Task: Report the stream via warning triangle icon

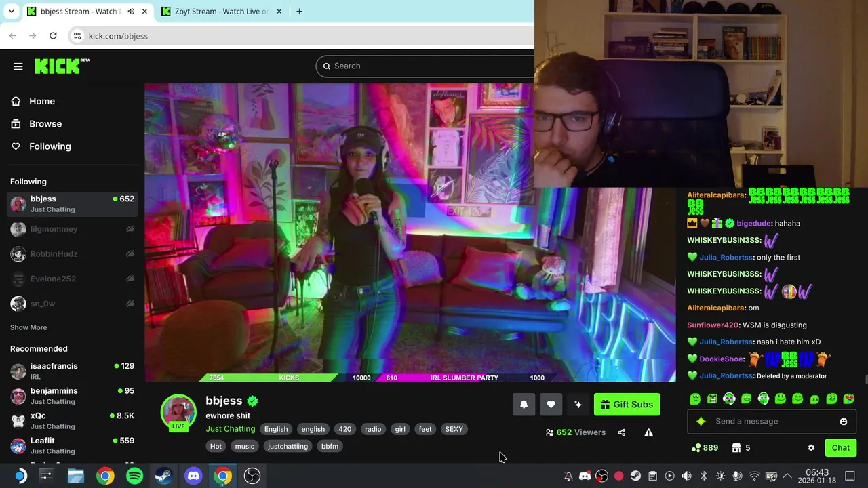Action: (648, 432)
